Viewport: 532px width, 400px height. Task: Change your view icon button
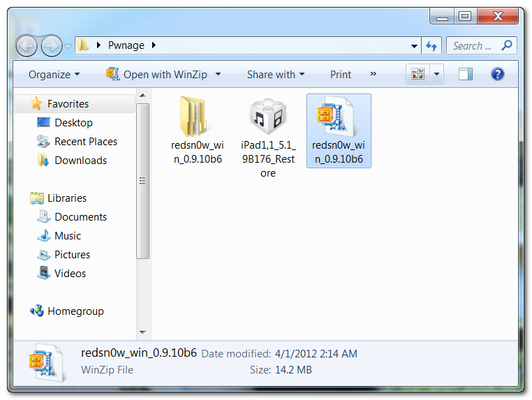click(418, 74)
